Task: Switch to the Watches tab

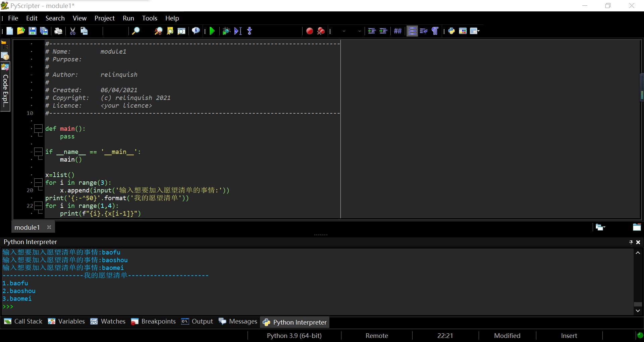Action: point(108,321)
